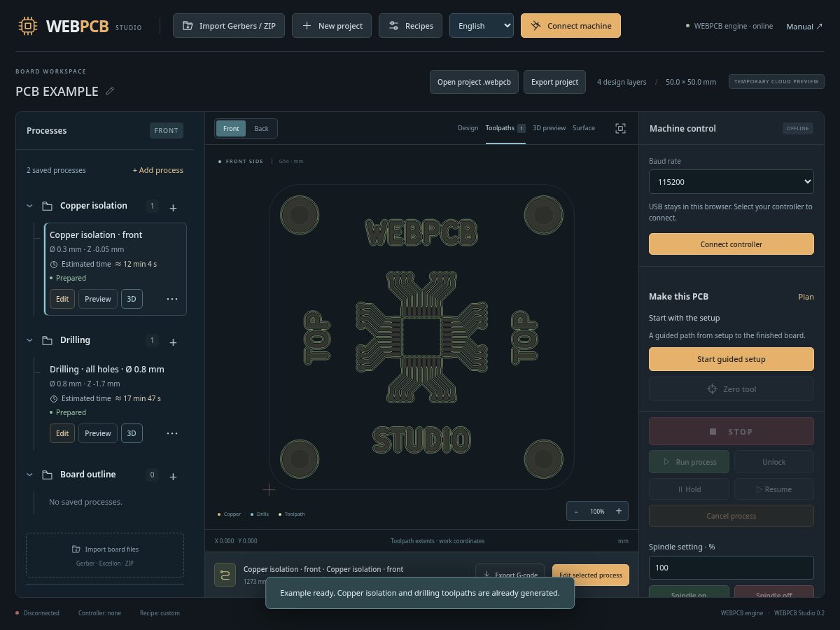Collapse the Board outline group chevron
Viewport: 840px width, 630px height.
pyautogui.click(x=29, y=475)
